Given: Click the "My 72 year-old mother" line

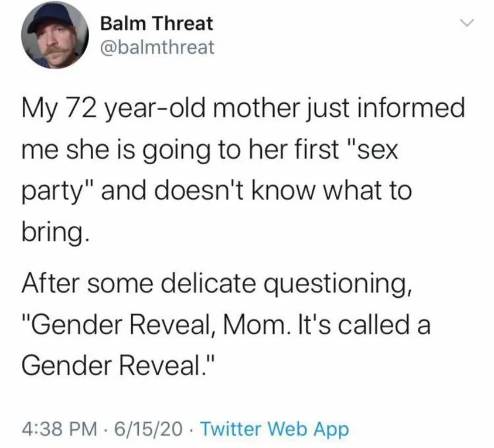Looking at the screenshot, I should [243, 108].
